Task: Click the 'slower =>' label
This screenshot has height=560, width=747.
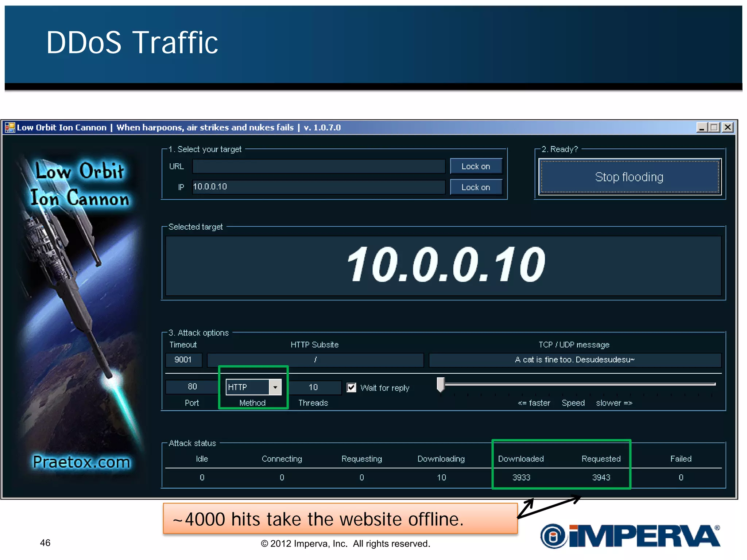Action: [614, 403]
